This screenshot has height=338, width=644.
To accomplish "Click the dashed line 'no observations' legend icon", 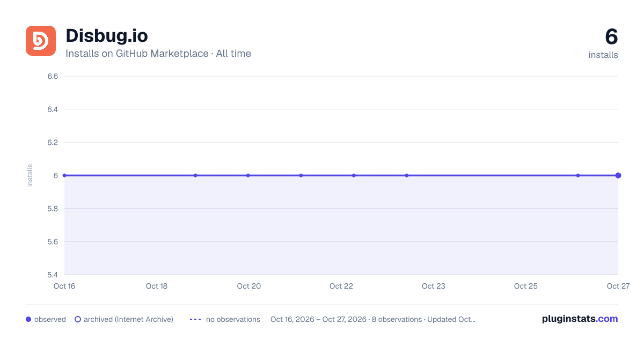I will pyautogui.click(x=195, y=319).
